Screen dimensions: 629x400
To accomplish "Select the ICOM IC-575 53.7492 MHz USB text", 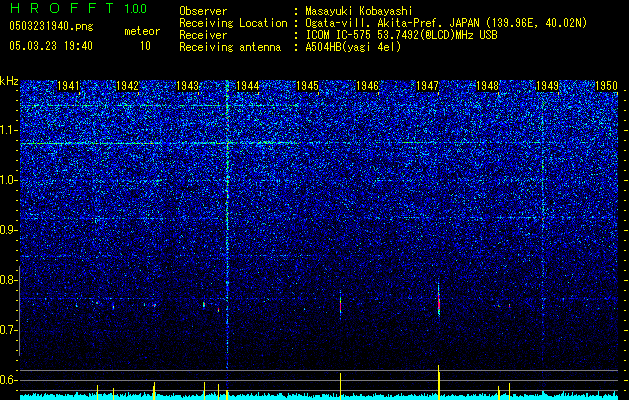I will click(x=401, y=35).
